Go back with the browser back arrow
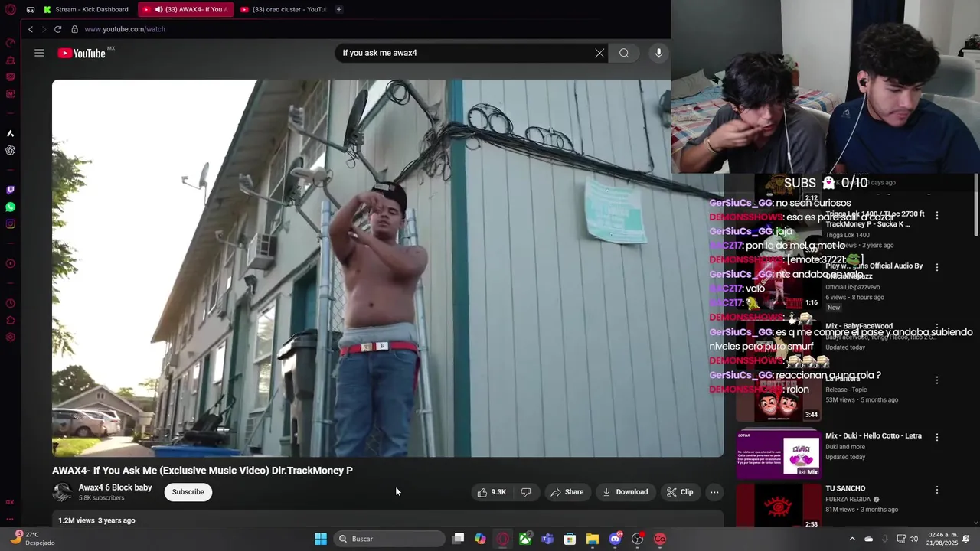Viewport: 980px width, 551px height. 31,29
